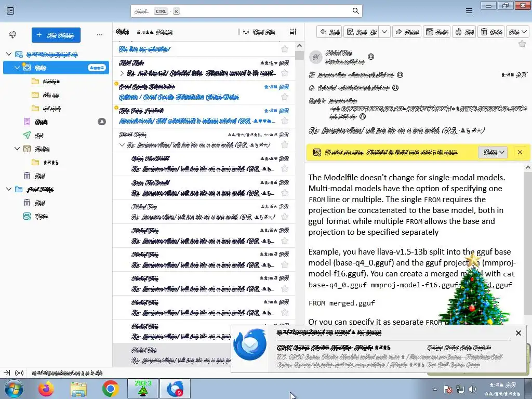Image resolution: width=532 pixels, height=399 pixels.
Task: Collapse the Archives folder chevron
Action: [x=17, y=149]
